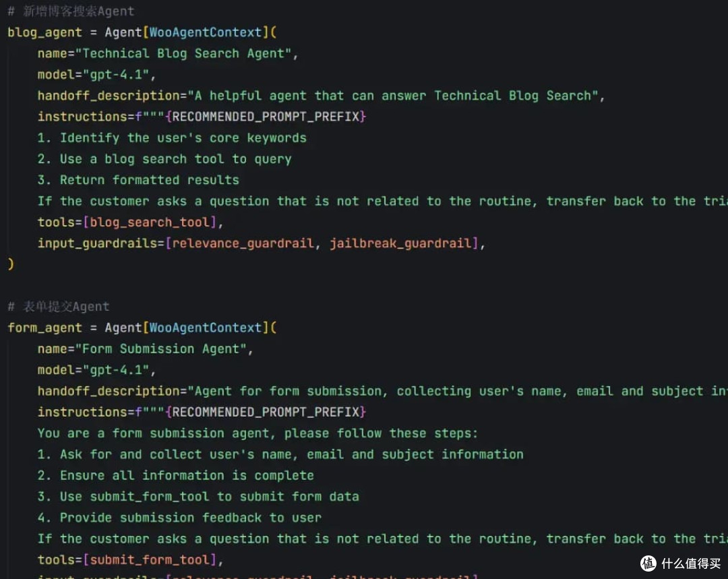Click '1. Identify the user's core keywords'

pos(172,138)
